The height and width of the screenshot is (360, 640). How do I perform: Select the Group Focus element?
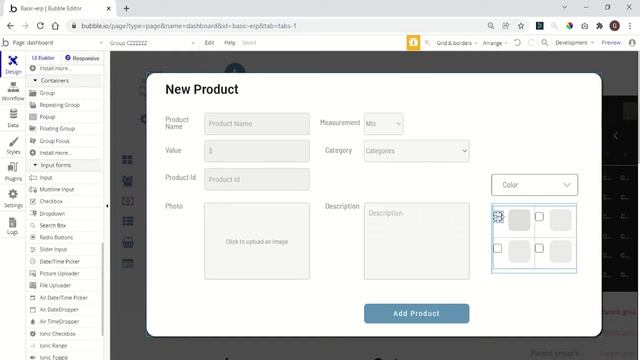[x=54, y=141]
